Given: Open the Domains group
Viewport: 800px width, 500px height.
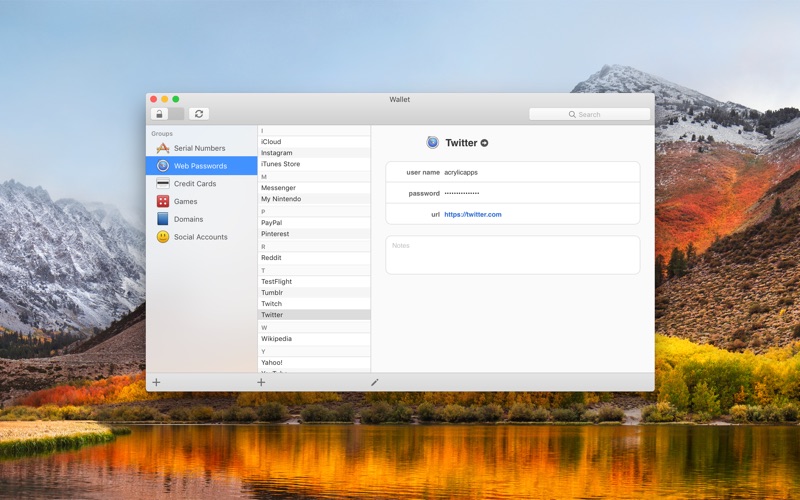Looking at the screenshot, I should pyautogui.click(x=202, y=219).
